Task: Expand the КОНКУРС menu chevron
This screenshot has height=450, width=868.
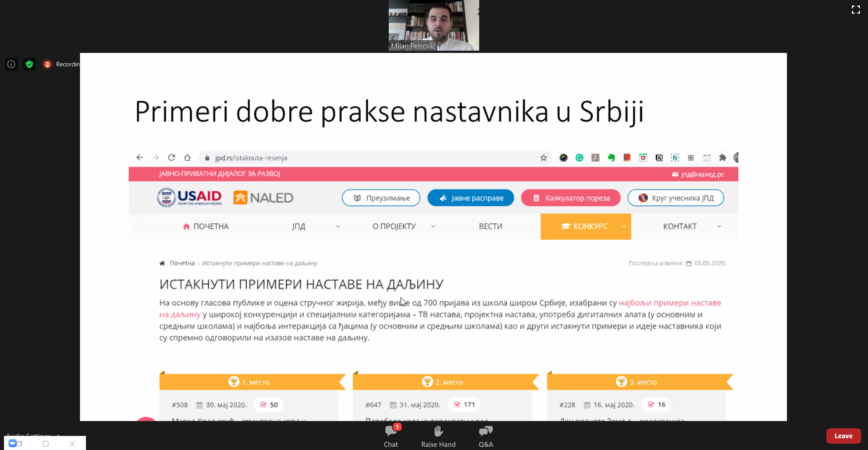Action: (x=624, y=226)
